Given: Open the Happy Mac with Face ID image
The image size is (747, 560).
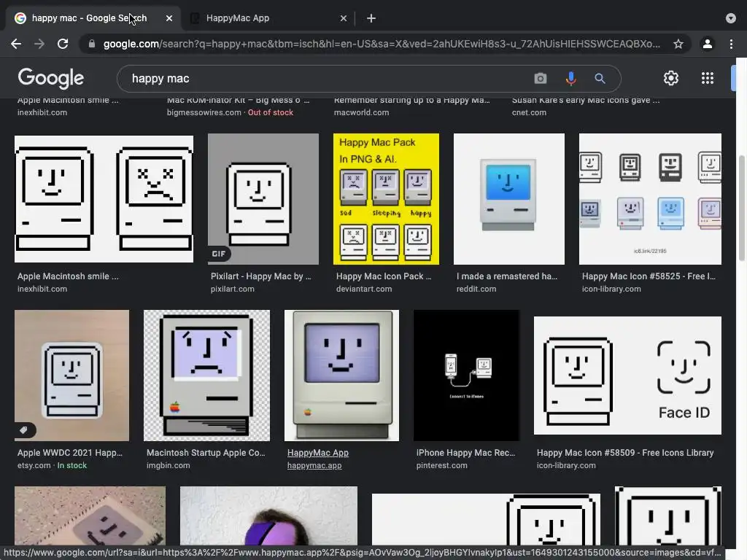Looking at the screenshot, I should pos(627,376).
